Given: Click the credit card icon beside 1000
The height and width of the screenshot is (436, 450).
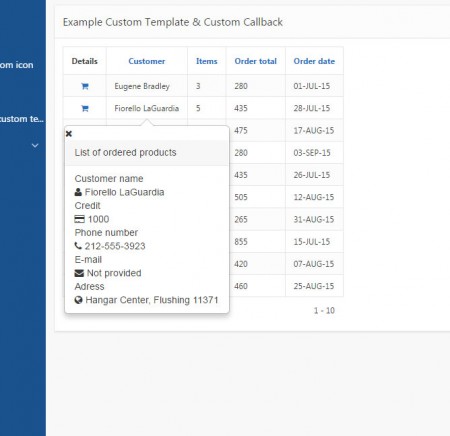Looking at the screenshot, I should [x=79, y=219].
